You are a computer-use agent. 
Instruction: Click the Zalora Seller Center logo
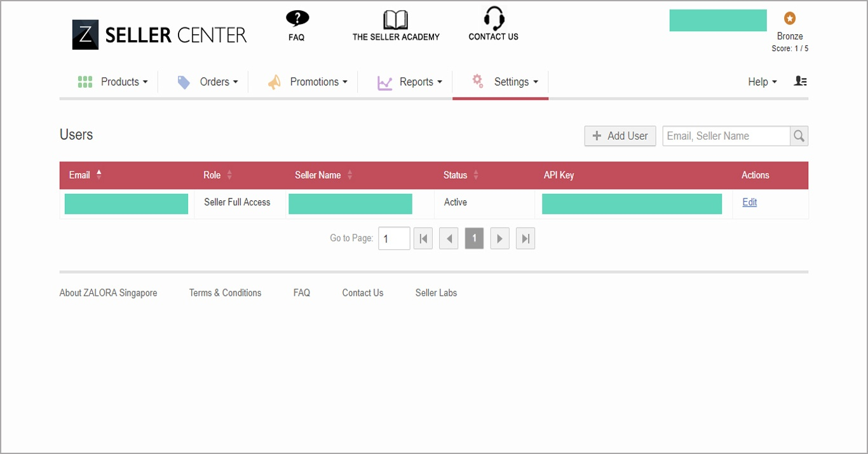(159, 34)
